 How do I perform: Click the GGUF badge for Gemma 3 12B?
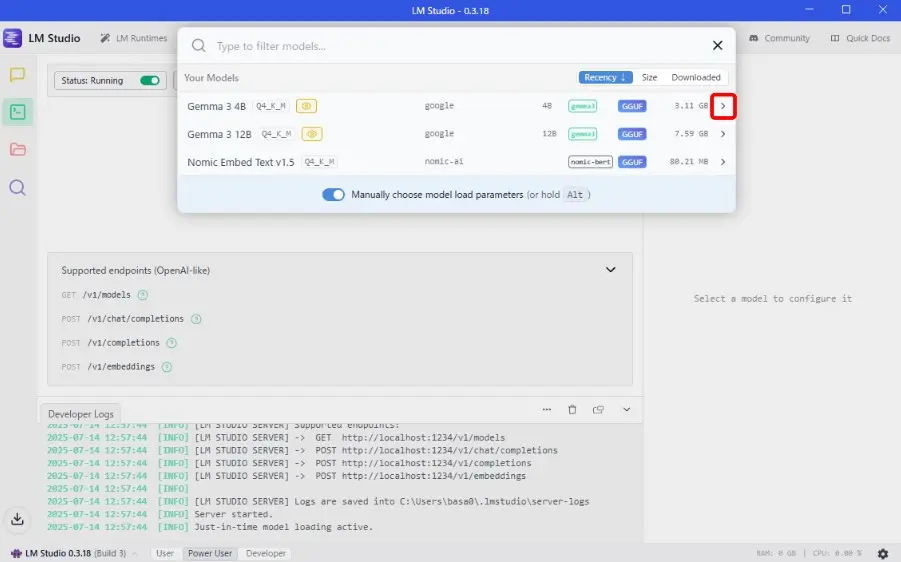point(632,134)
